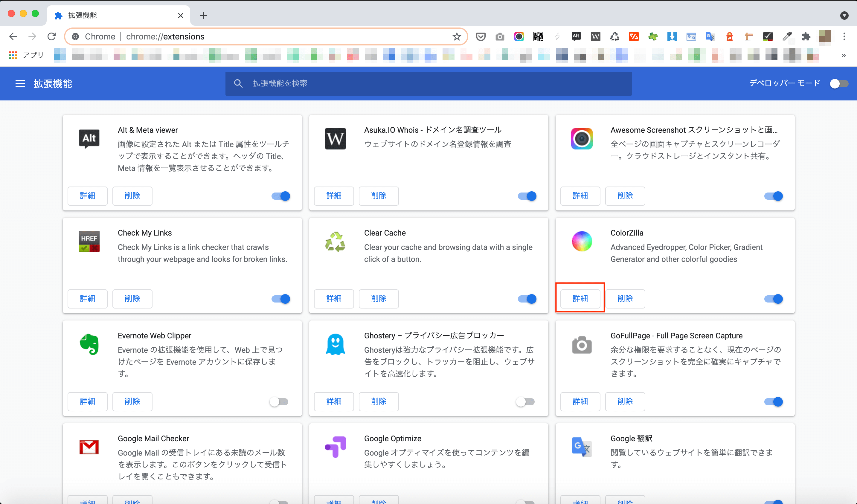This screenshot has height=504, width=857.
Task: Click the Asuka.IO Whois W card icon
Action: tap(335, 138)
